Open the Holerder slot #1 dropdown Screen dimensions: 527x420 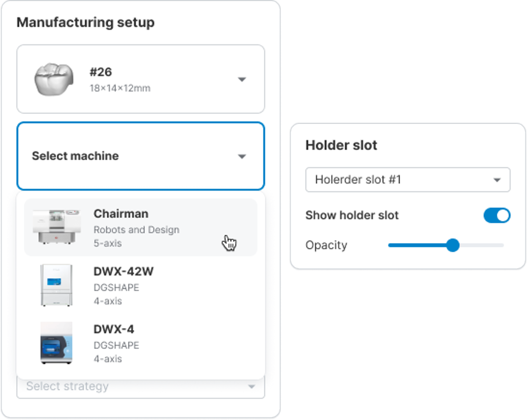click(407, 180)
